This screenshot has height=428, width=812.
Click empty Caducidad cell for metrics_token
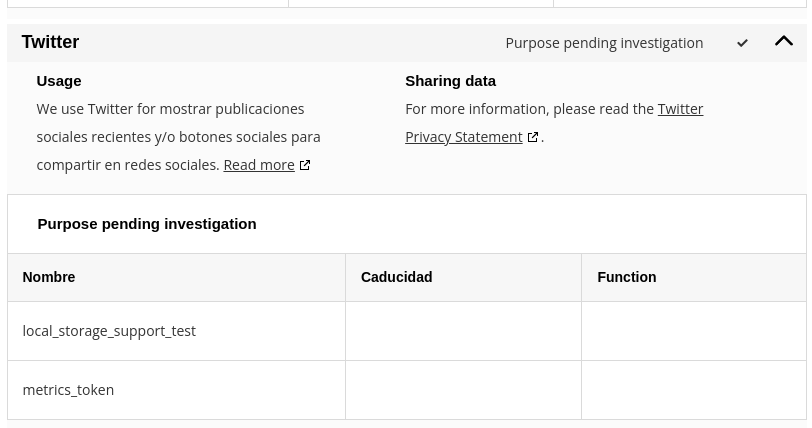463,390
